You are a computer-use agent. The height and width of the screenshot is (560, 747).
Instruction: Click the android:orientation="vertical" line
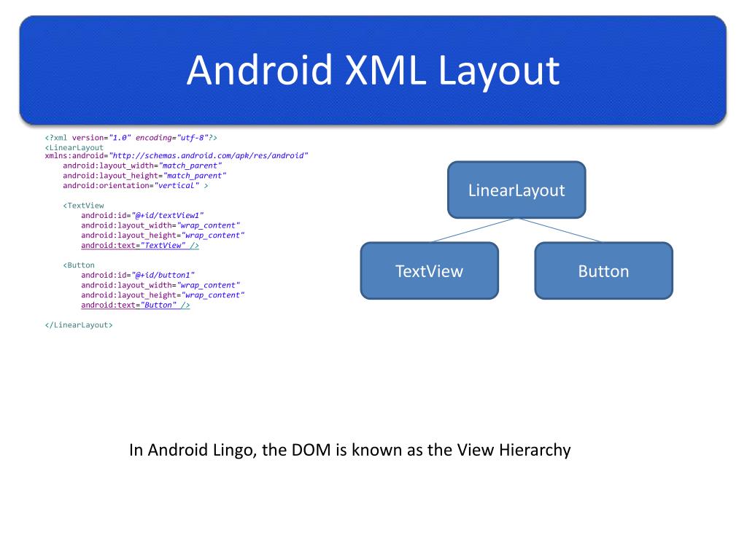(x=135, y=186)
